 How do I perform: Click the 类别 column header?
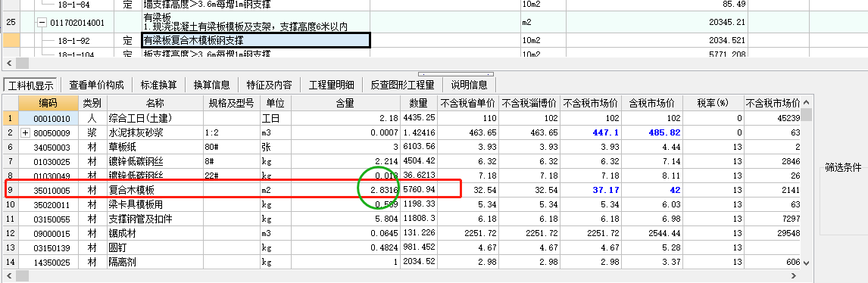pos(92,103)
